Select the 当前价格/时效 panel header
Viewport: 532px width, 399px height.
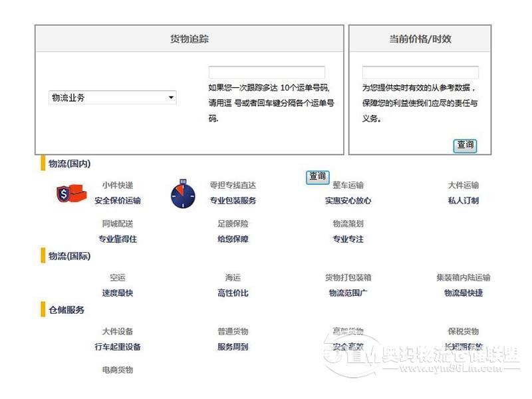tap(420, 39)
